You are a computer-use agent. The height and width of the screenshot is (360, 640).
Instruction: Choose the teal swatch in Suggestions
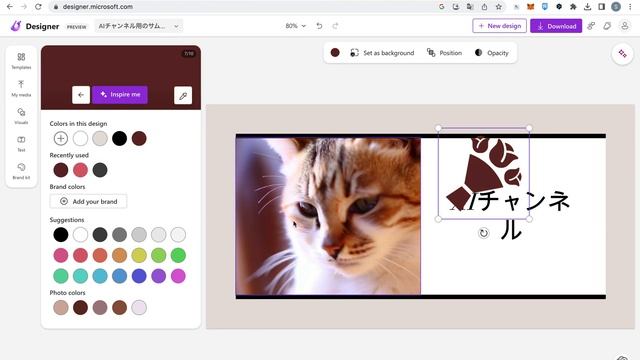point(80,276)
